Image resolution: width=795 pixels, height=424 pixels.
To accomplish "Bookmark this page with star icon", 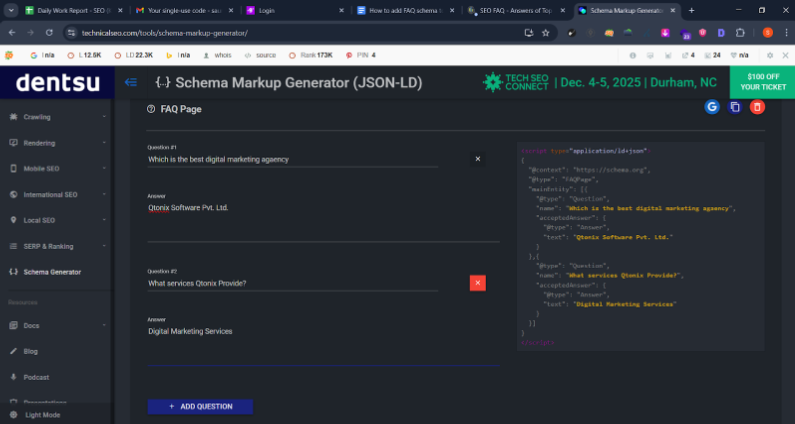I will 546,32.
